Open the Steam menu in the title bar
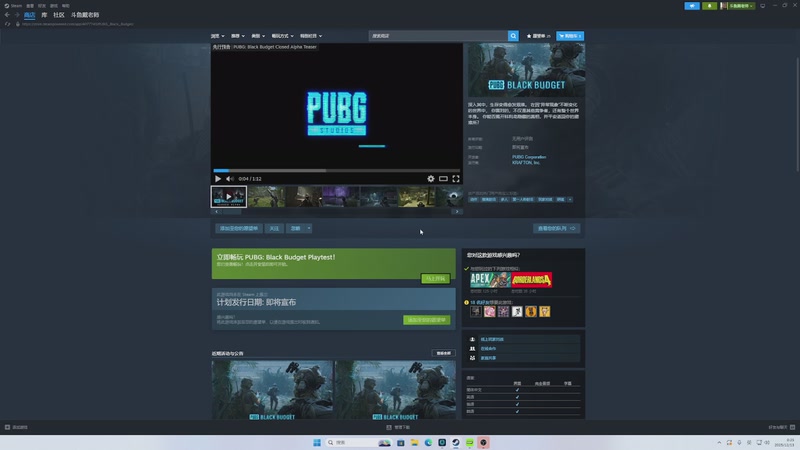 (14, 6)
